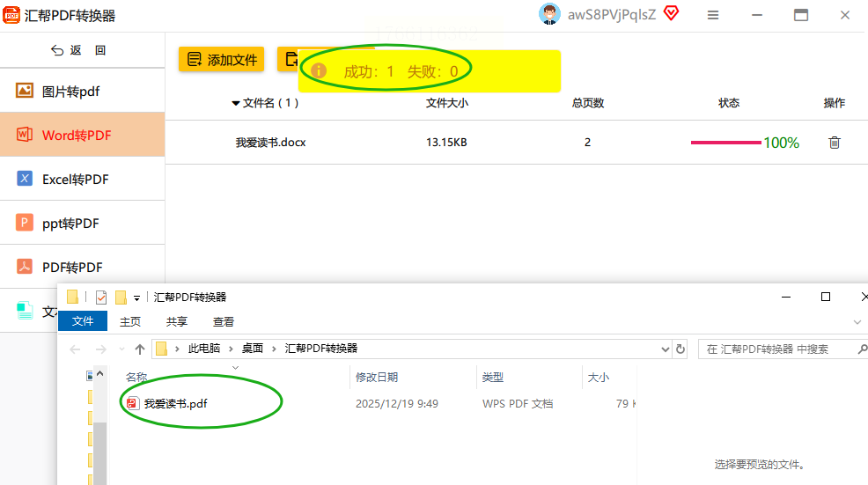Select PDF转PDF in the sidebar

[x=83, y=267]
